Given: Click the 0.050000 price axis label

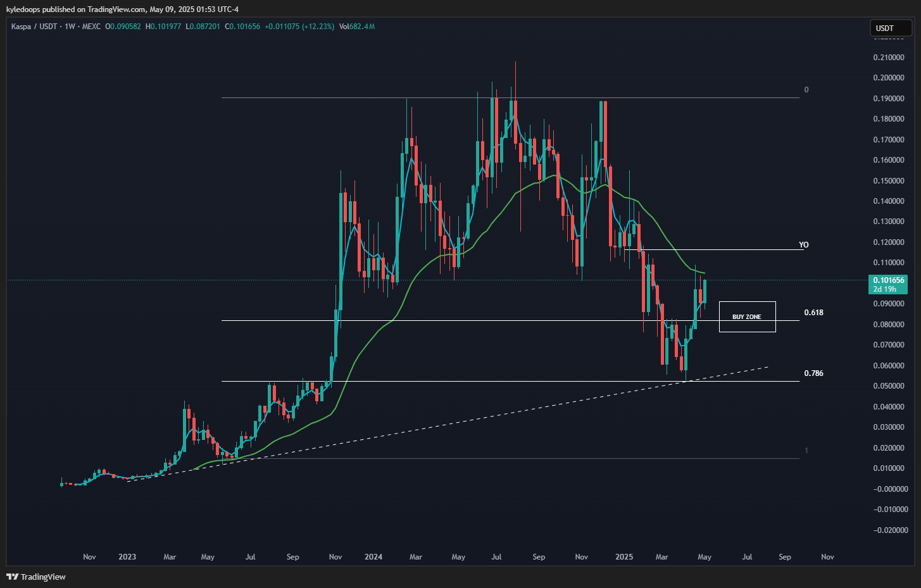Looking at the screenshot, I should pos(889,386).
